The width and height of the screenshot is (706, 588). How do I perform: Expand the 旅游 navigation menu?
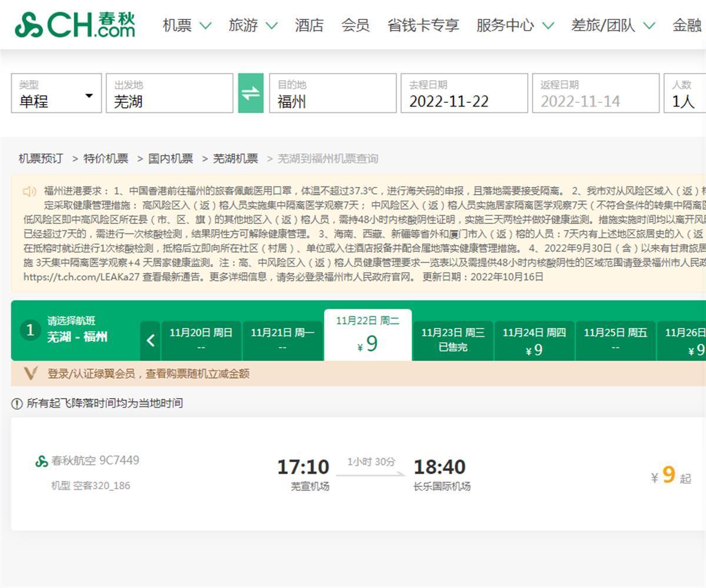[x=252, y=25]
